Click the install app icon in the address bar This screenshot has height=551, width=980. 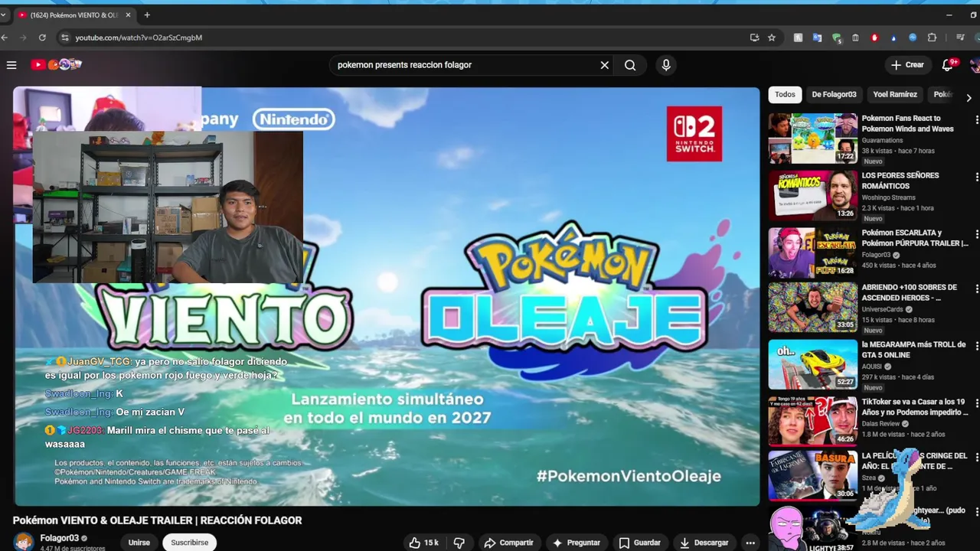coord(755,37)
